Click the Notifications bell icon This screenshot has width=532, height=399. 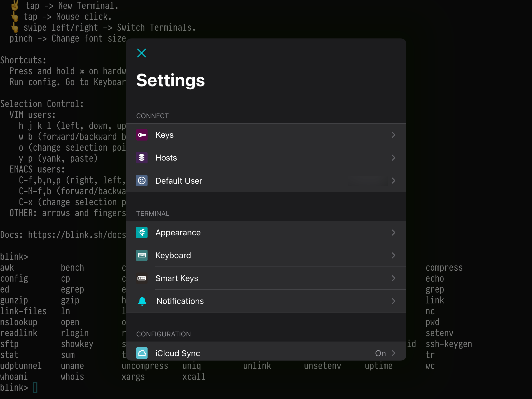point(142,301)
